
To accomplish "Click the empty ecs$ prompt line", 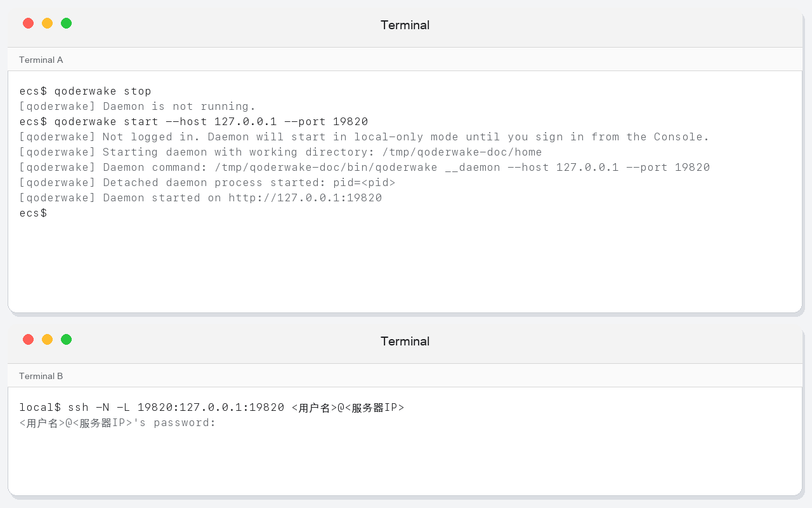I will (x=33, y=213).
